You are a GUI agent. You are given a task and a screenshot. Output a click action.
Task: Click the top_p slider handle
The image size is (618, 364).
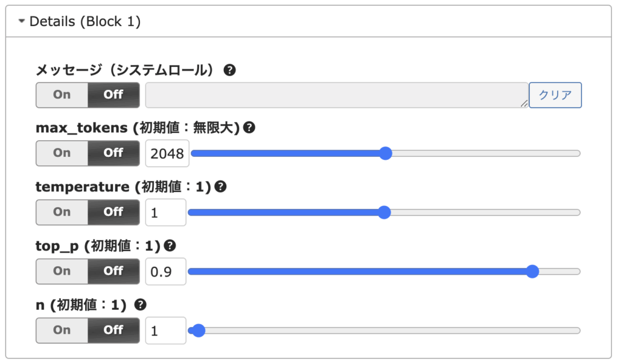(532, 271)
